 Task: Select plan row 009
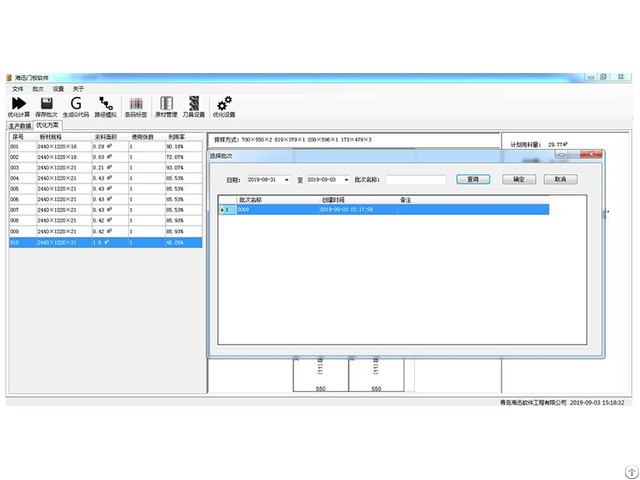[x=106, y=231]
